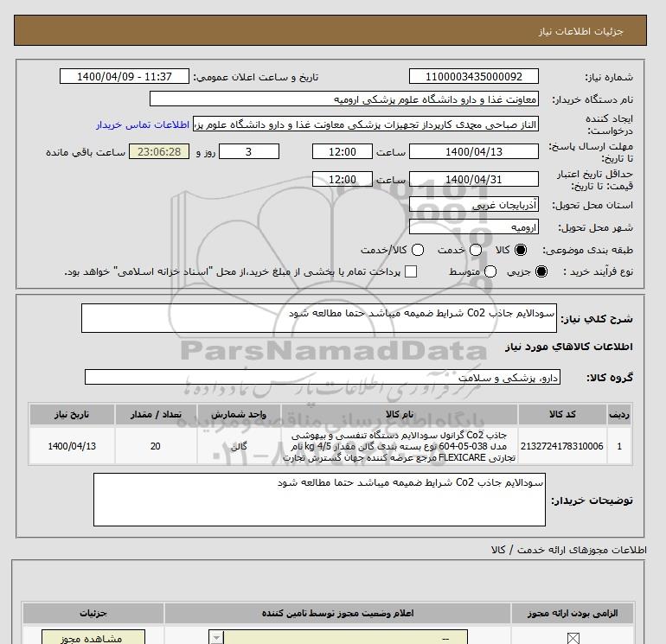Click the مشاهده مجوز button
Viewport: 666px width, 644px height.
93,638
